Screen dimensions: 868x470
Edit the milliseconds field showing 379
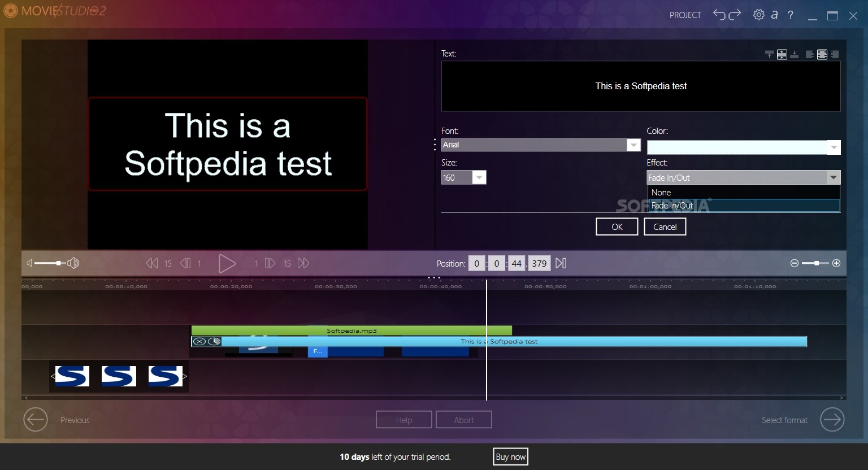pos(539,263)
